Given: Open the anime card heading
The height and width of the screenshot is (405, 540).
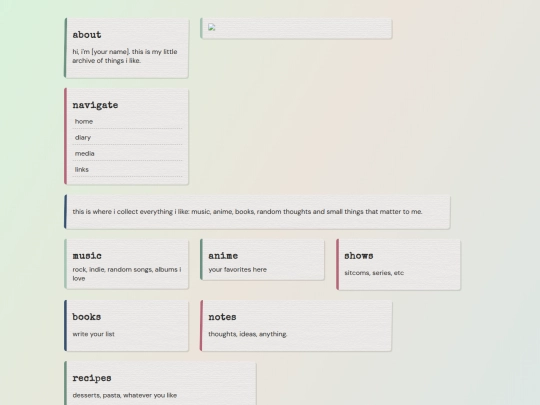Looking at the screenshot, I should click(223, 256).
